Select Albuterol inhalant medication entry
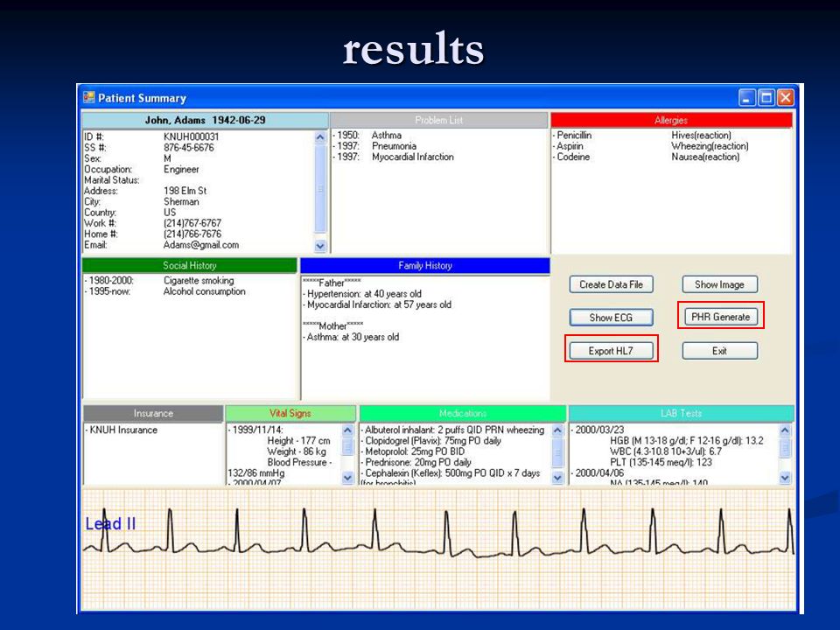Screen dimensions: 840x630 (452, 430)
